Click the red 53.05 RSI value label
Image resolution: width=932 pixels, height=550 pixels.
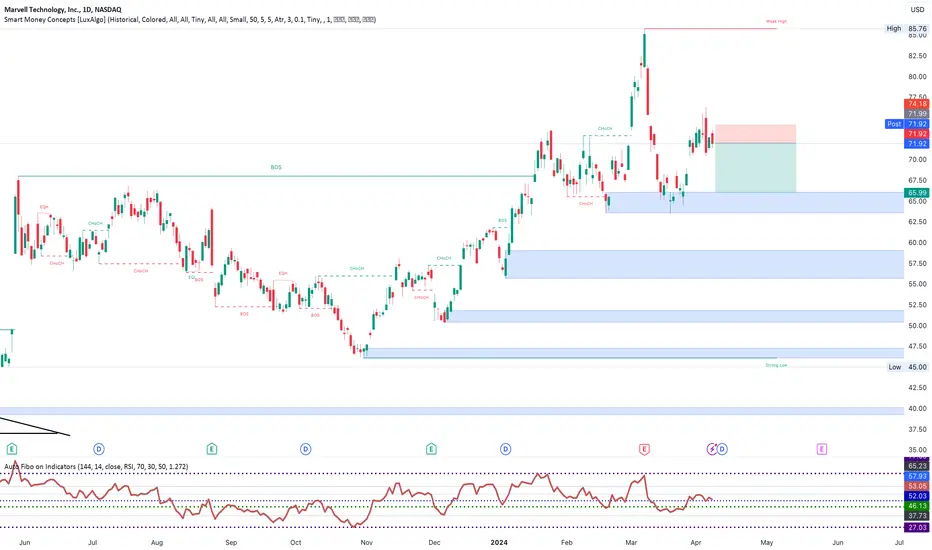(x=917, y=486)
